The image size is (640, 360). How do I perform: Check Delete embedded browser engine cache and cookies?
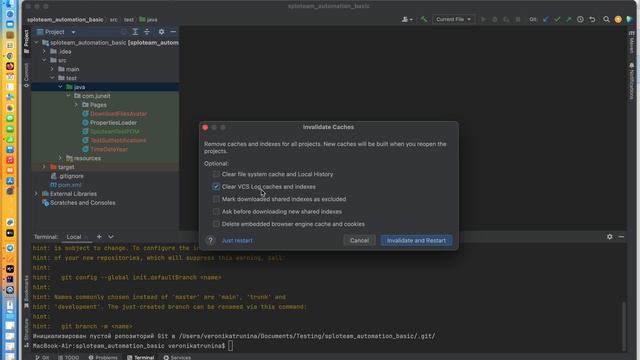(216, 224)
